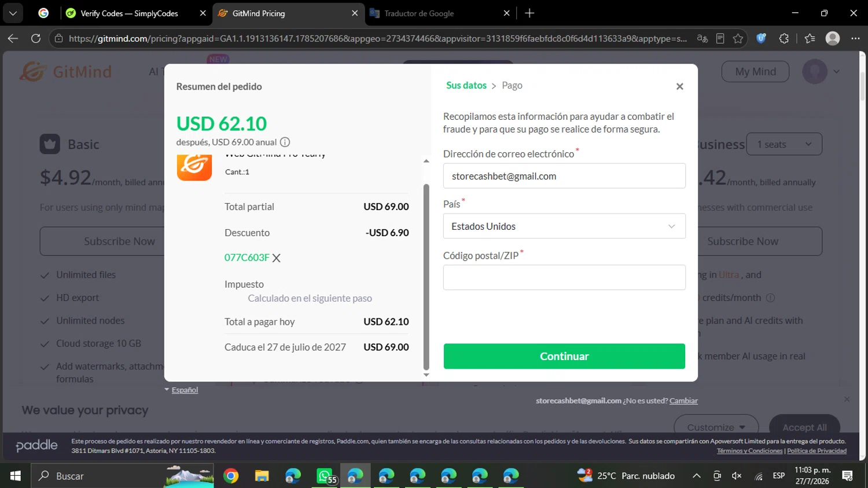Open a new browser tab
The height and width of the screenshot is (488, 868).
click(529, 13)
